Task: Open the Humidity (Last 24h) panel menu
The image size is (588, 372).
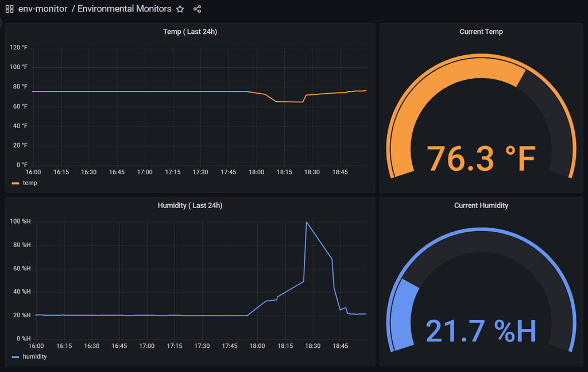Action: click(190, 205)
